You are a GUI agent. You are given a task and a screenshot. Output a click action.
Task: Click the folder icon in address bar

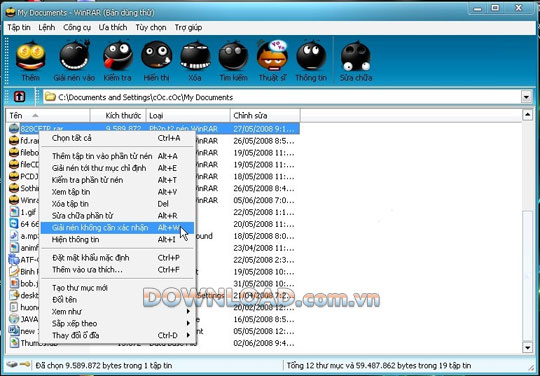tap(51, 97)
